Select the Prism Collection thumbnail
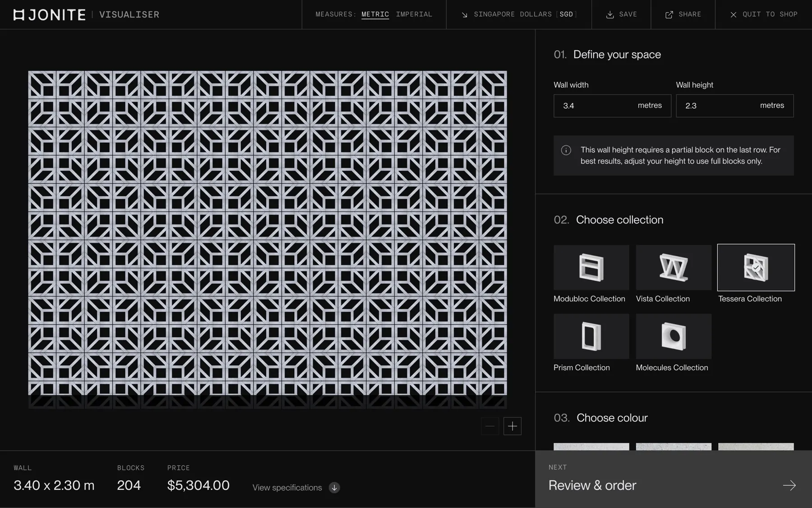Image resolution: width=812 pixels, height=508 pixels. (x=591, y=336)
